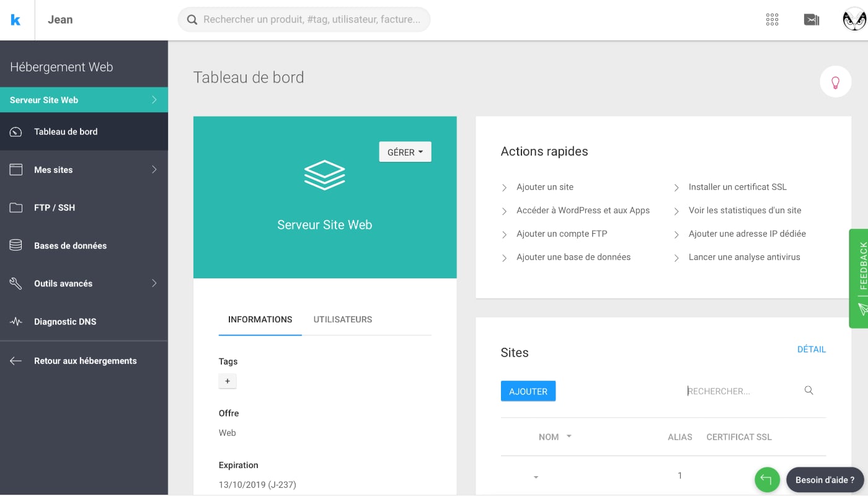Click 'Installer un certificat SSL' quick action

coord(737,187)
